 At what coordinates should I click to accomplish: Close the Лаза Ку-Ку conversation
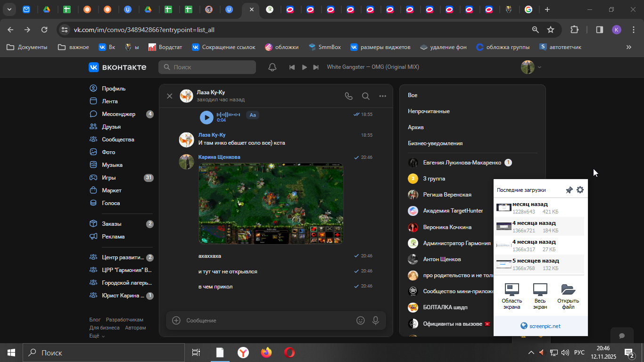point(170,96)
